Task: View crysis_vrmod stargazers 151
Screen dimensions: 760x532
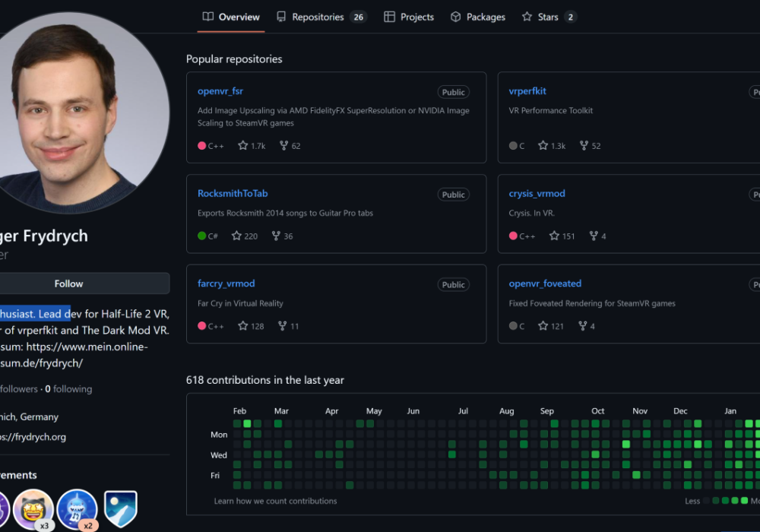Action: pos(562,236)
